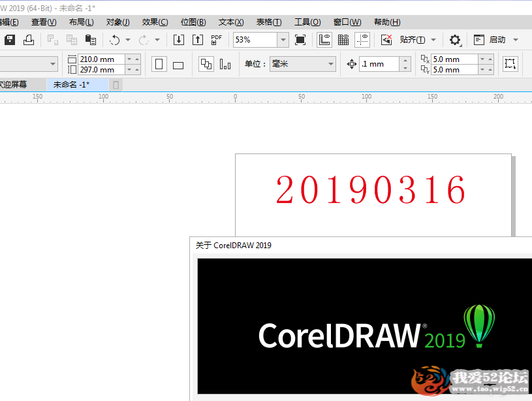
Task: Toggle the Show grid icon
Action: [x=343, y=40]
